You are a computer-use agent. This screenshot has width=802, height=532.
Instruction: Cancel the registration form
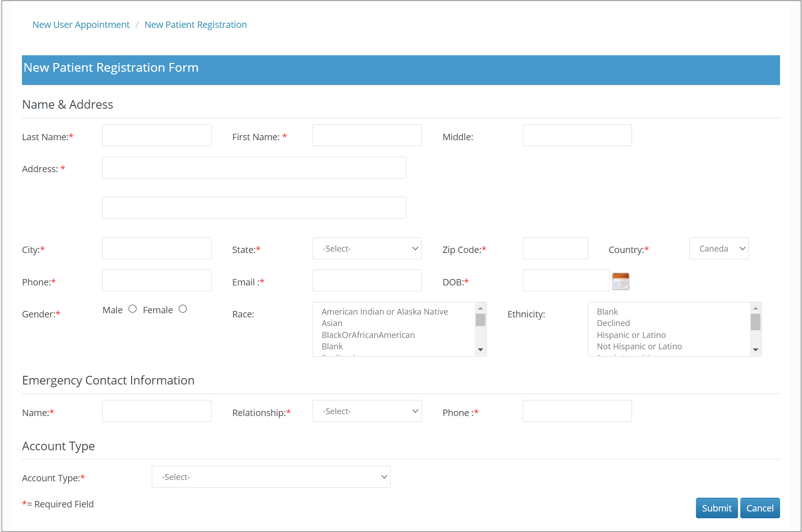tap(760, 508)
